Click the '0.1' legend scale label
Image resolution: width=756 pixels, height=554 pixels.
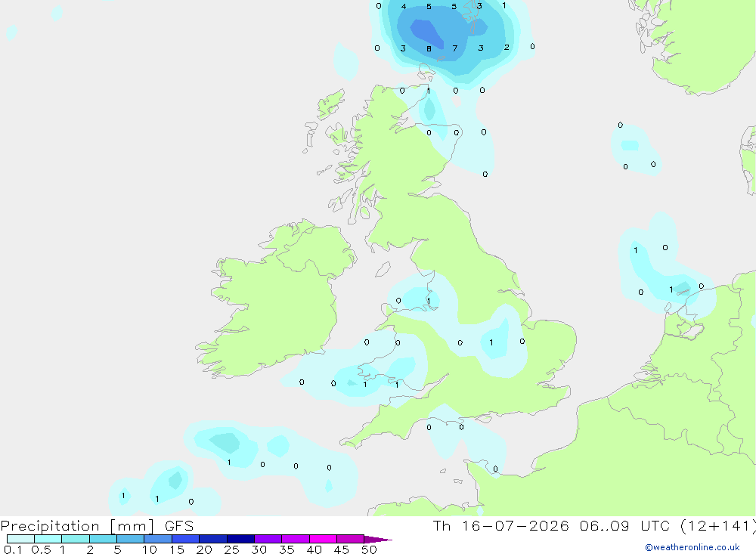[x=13, y=549]
